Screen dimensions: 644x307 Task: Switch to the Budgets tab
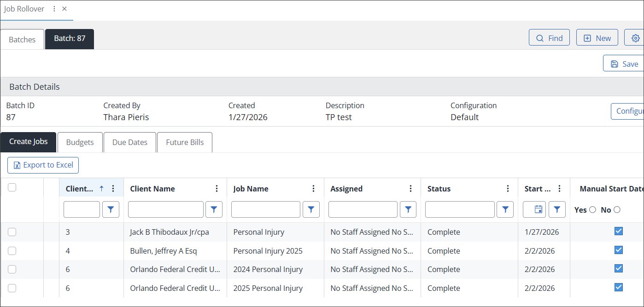pos(80,142)
